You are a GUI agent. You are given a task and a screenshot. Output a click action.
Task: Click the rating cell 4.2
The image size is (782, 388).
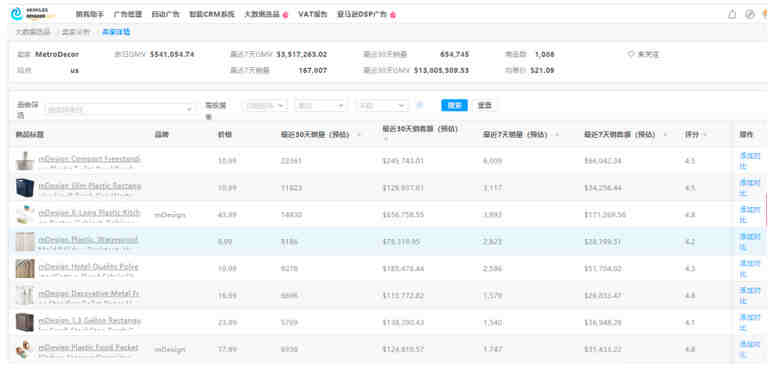click(690, 242)
